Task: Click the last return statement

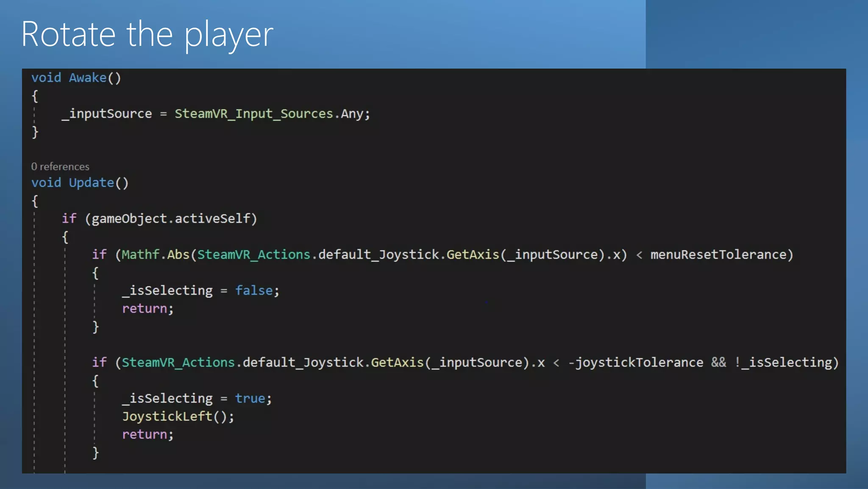Action: click(x=145, y=434)
